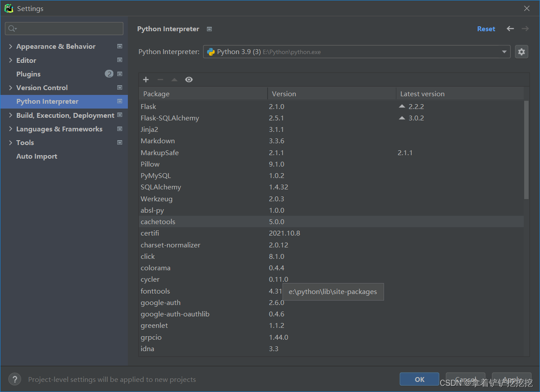540x392 pixels.
Task: Click the Version column header
Action: pyautogui.click(x=332, y=94)
